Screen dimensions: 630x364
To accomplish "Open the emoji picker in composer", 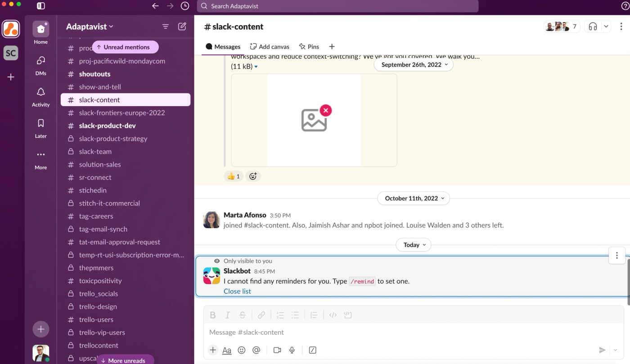I will (242, 350).
